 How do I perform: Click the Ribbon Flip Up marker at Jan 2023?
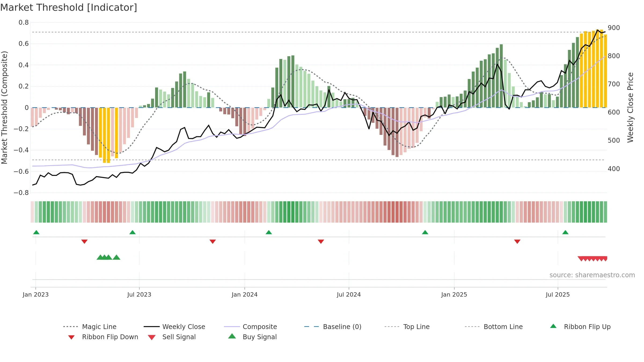click(36, 232)
